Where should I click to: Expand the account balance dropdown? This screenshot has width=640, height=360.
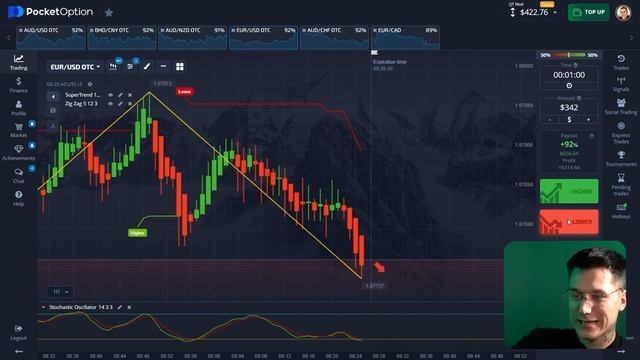point(555,13)
